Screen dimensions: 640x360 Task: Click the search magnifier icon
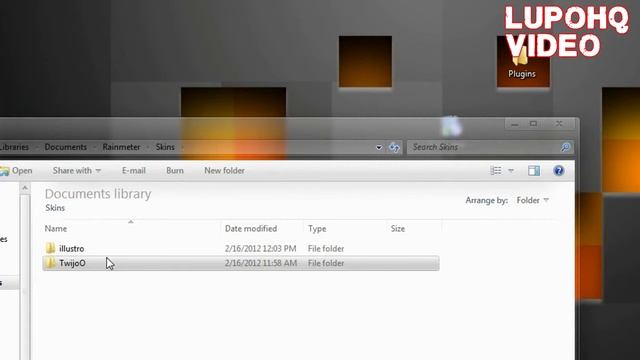coord(565,147)
